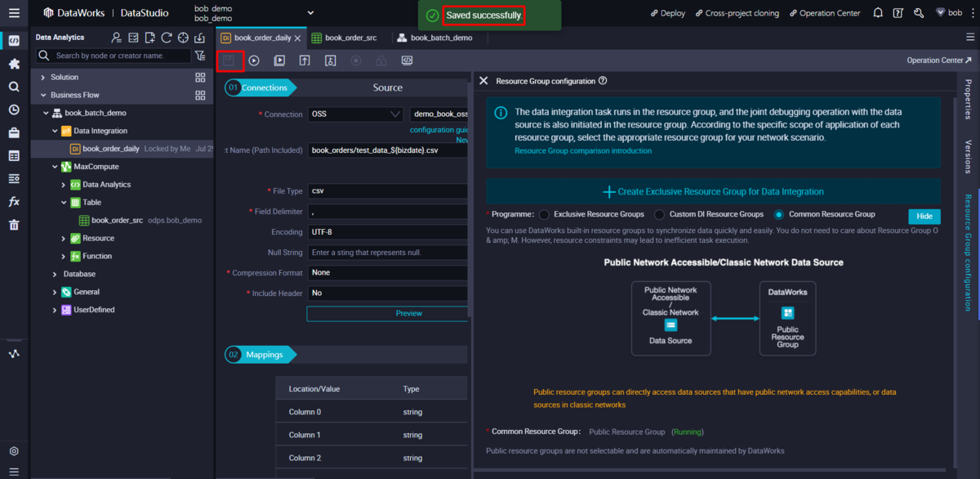Select book_order_src table in tree
Image resolution: width=980 pixels, height=479 pixels.
click(117, 220)
